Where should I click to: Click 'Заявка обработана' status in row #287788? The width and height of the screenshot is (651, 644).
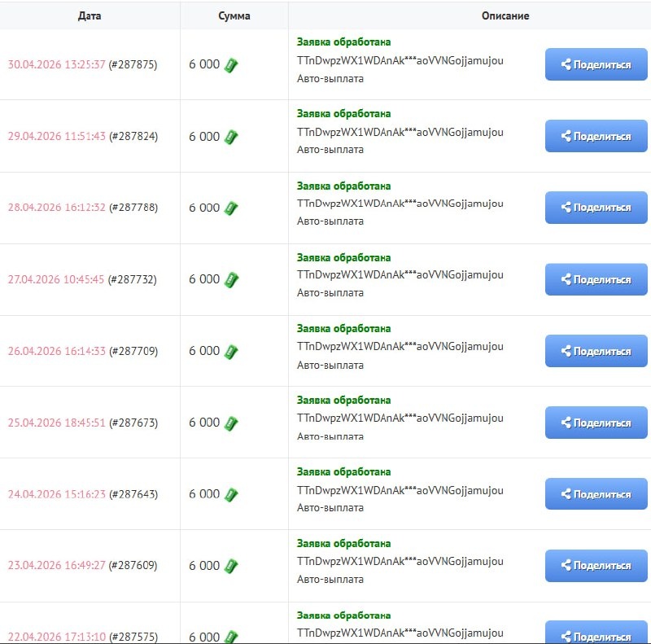(343, 186)
